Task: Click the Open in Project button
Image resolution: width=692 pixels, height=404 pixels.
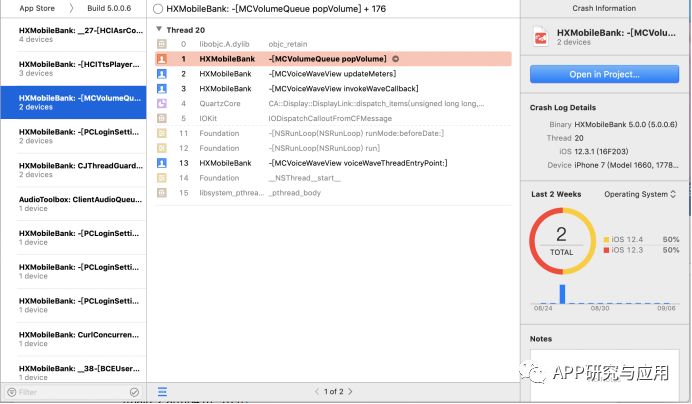Action: pyautogui.click(x=604, y=74)
